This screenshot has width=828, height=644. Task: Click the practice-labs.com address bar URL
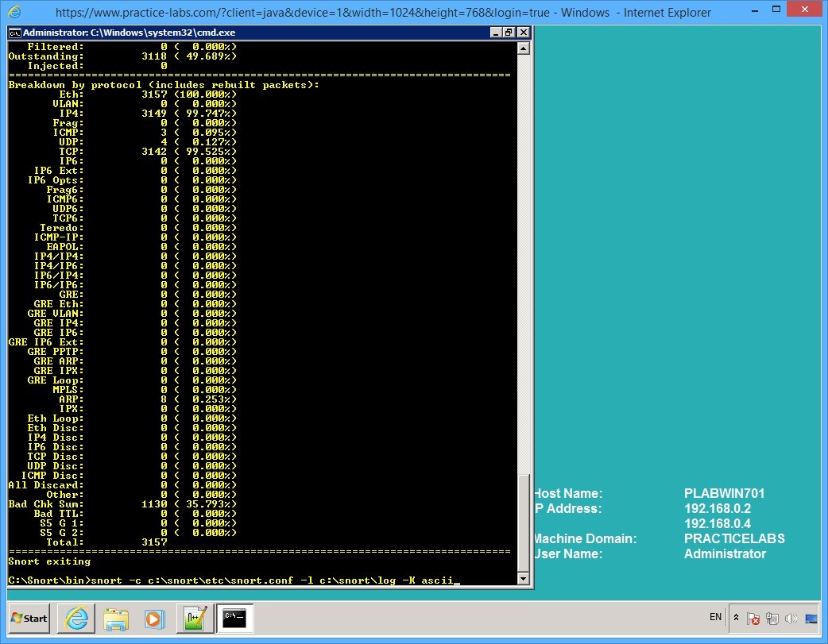[x=238, y=12]
